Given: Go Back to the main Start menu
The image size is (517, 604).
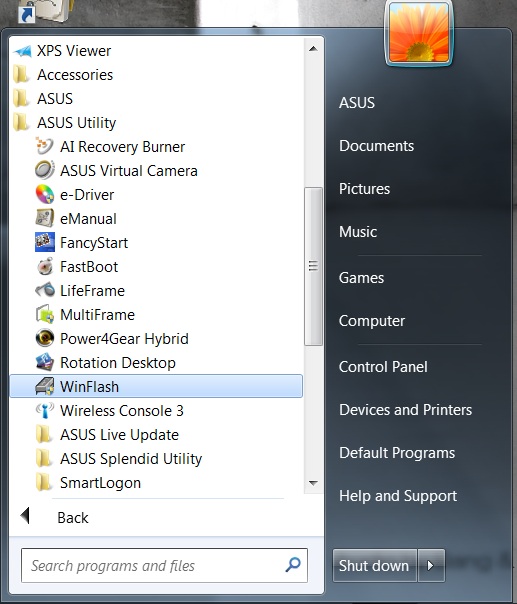Looking at the screenshot, I should 54,517.
